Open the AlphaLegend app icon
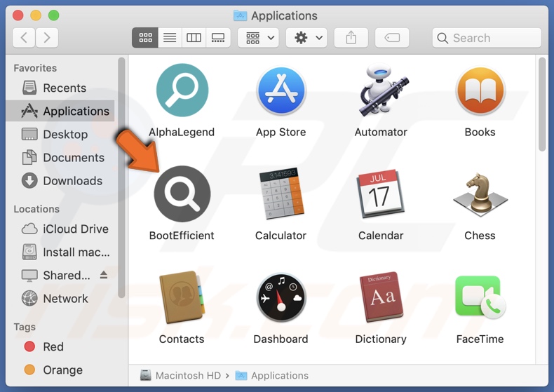This screenshot has height=392, width=554. click(x=182, y=91)
